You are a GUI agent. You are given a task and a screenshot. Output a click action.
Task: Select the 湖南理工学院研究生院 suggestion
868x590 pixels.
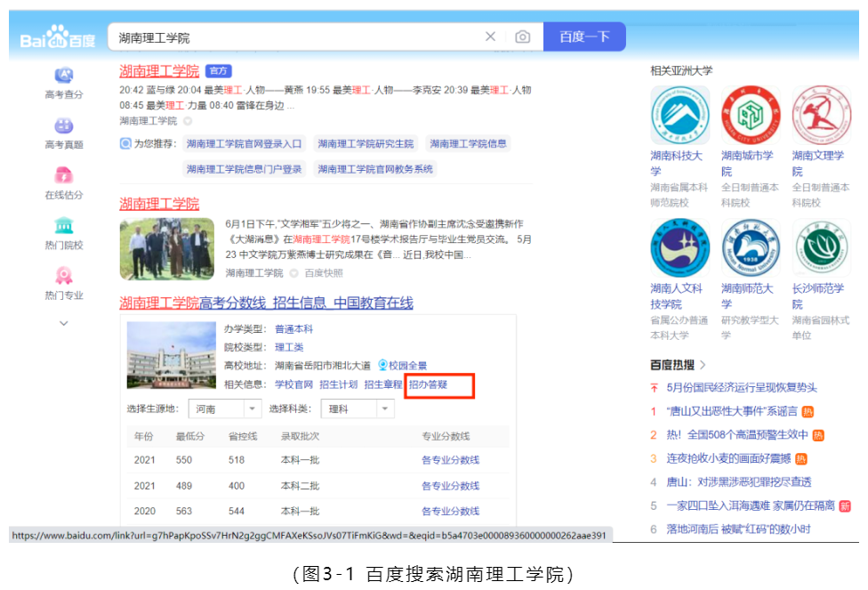[x=366, y=143]
